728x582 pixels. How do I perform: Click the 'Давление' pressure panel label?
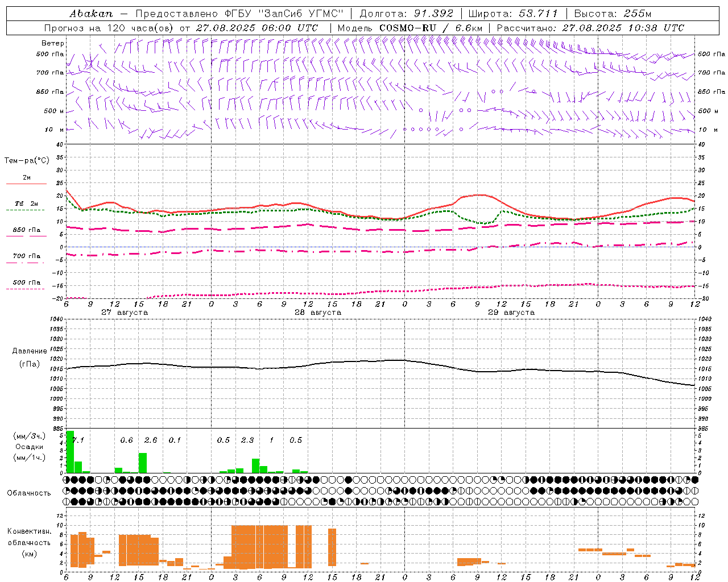tap(30, 351)
